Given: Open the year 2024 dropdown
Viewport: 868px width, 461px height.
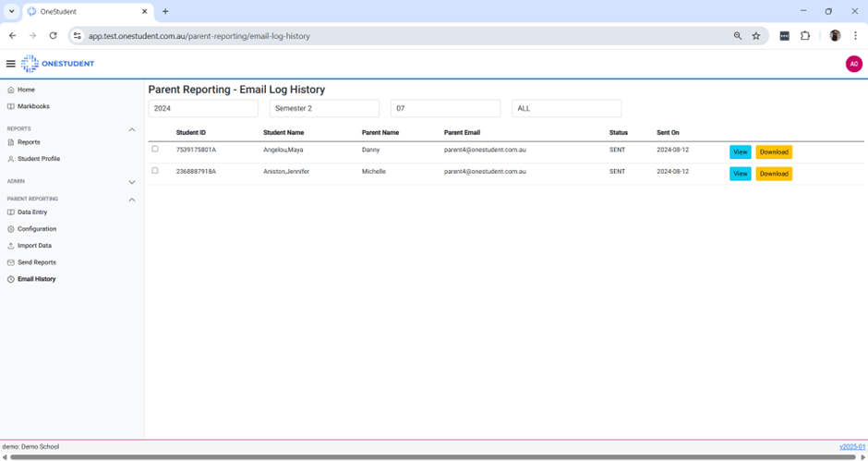Looking at the screenshot, I should 203,108.
